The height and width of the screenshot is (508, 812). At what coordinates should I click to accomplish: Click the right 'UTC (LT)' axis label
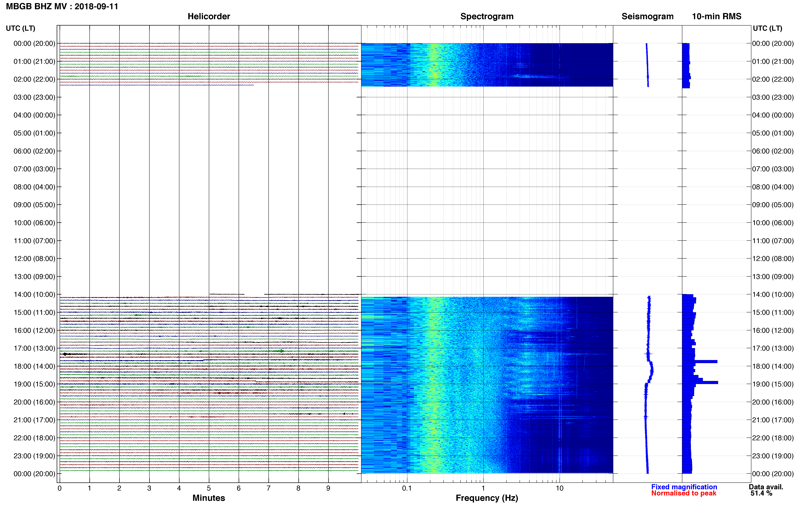[767, 28]
